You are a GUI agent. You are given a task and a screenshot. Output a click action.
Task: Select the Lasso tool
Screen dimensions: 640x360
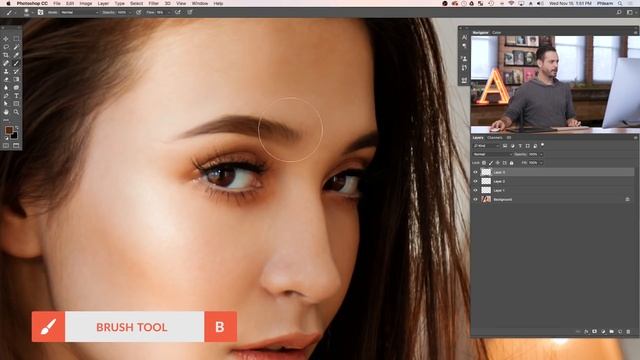(x=6, y=47)
